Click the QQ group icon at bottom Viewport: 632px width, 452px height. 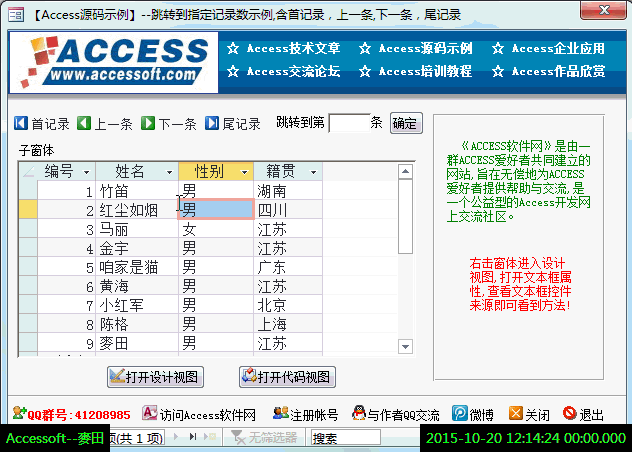[x=19, y=413]
